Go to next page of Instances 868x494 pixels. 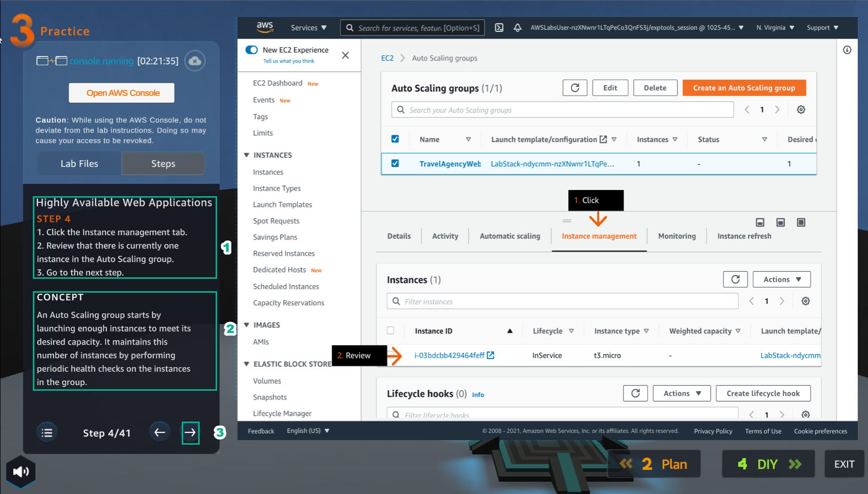tap(782, 301)
